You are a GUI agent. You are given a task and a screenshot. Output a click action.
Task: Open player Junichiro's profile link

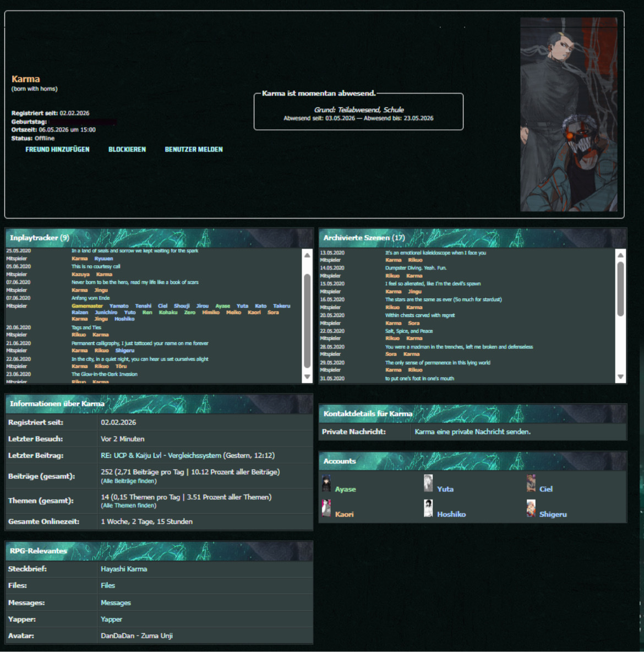pos(106,313)
